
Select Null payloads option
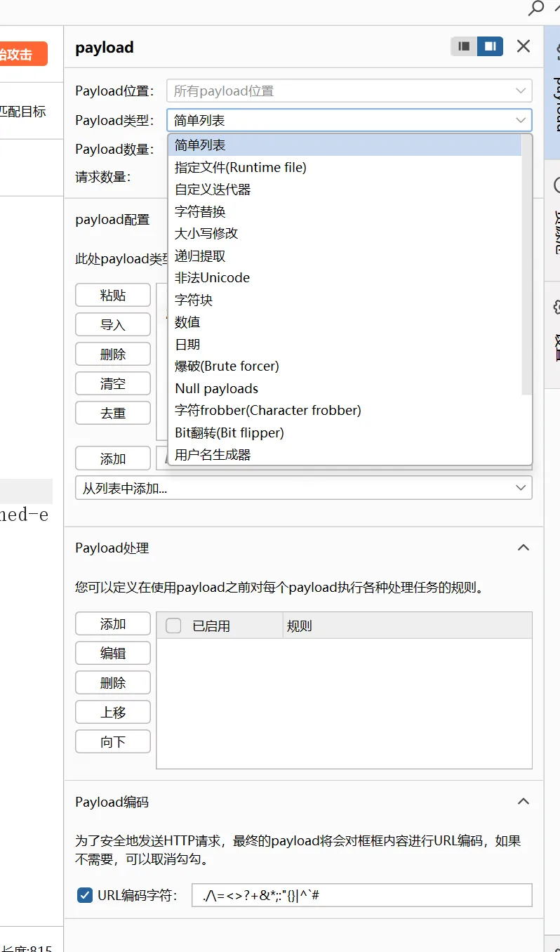tap(216, 388)
